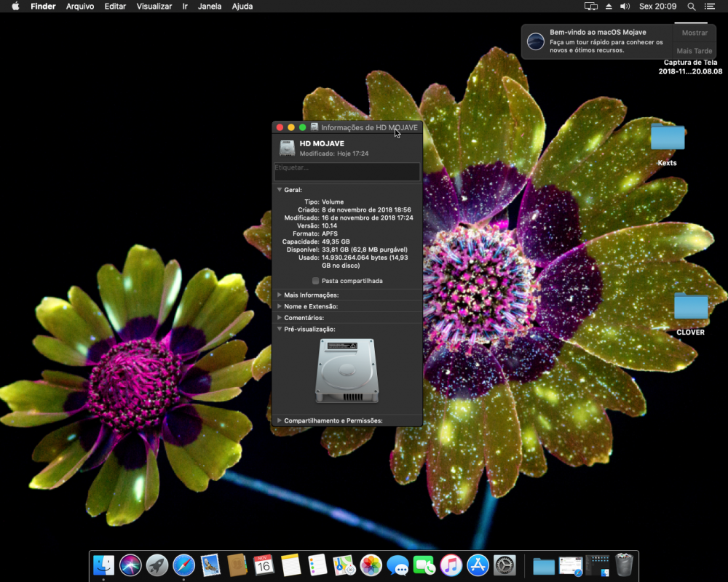Viewport: 728px width, 582px height.
Task: Click the clock showing Sex 20:09
Action: tap(658, 6)
